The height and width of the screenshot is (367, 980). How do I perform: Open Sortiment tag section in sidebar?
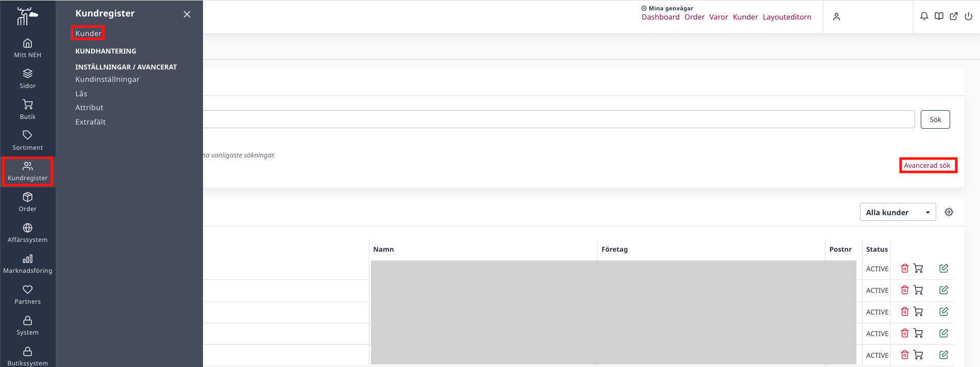[x=28, y=141]
